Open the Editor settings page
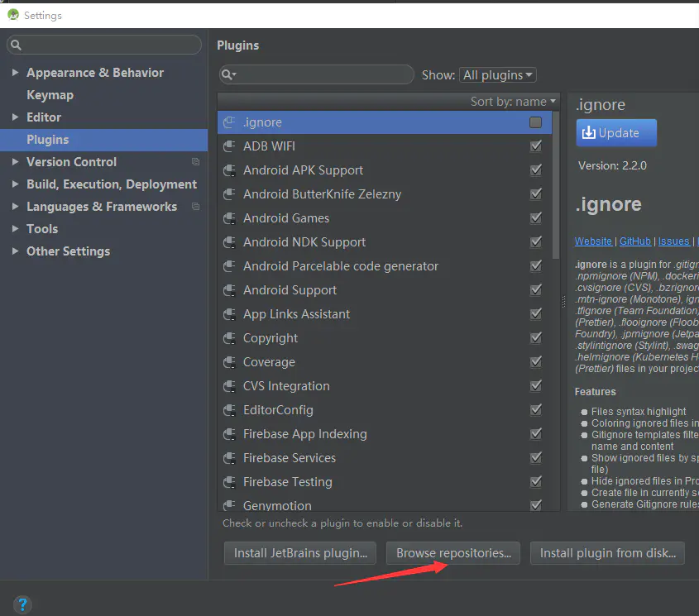 point(44,117)
